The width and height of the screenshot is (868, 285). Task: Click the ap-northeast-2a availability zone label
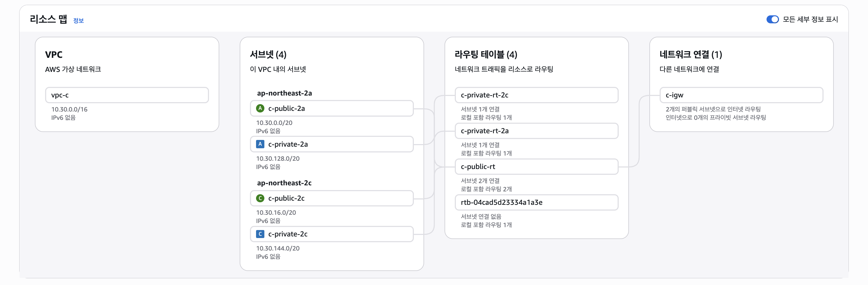(284, 93)
